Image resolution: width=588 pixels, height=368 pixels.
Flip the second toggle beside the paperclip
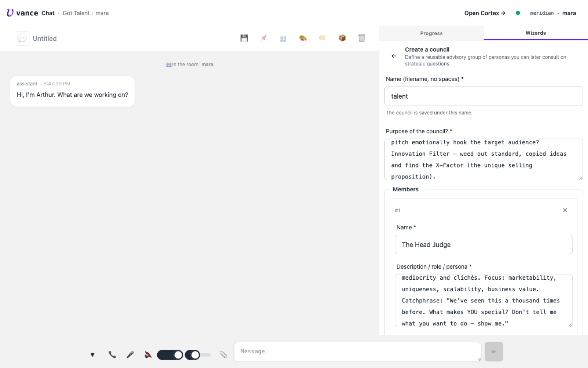click(198, 355)
